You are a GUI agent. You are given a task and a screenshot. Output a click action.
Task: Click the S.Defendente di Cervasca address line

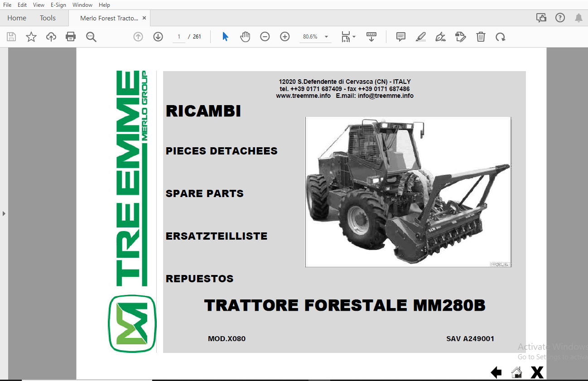(345, 82)
